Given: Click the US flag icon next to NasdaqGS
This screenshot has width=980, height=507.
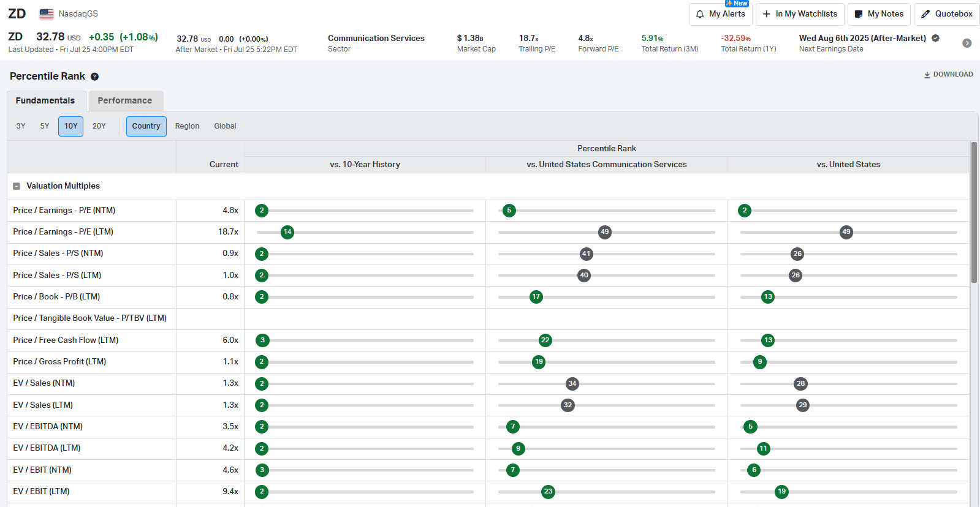Looking at the screenshot, I should click(47, 13).
